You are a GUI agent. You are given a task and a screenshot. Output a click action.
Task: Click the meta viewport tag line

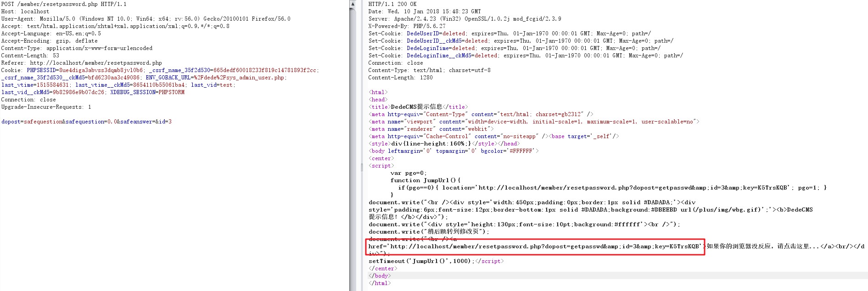[534, 122]
